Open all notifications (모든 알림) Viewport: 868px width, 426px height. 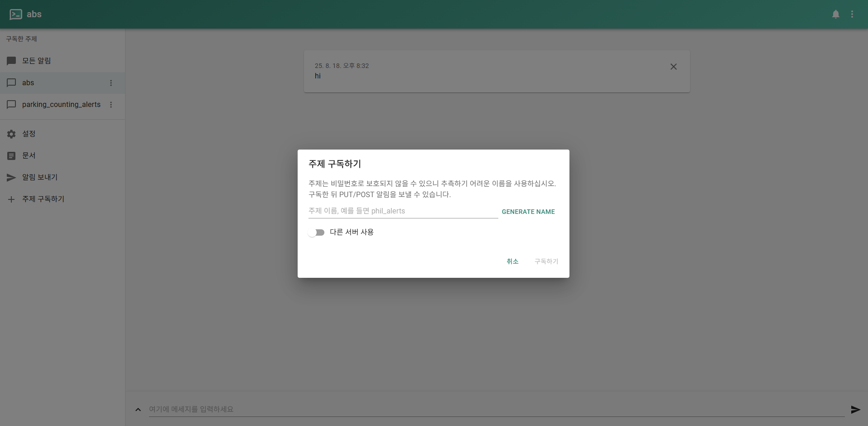[36, 61]
